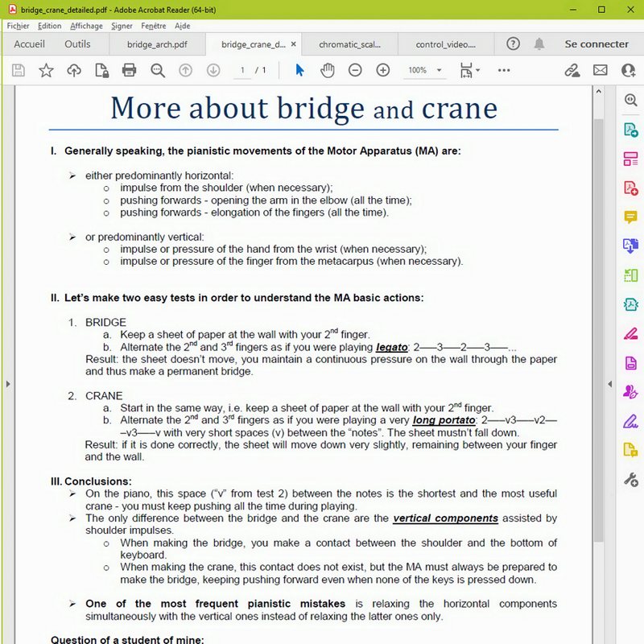Send file by email envelope icon
Screen dimensions: 644x644
(600, 71)
